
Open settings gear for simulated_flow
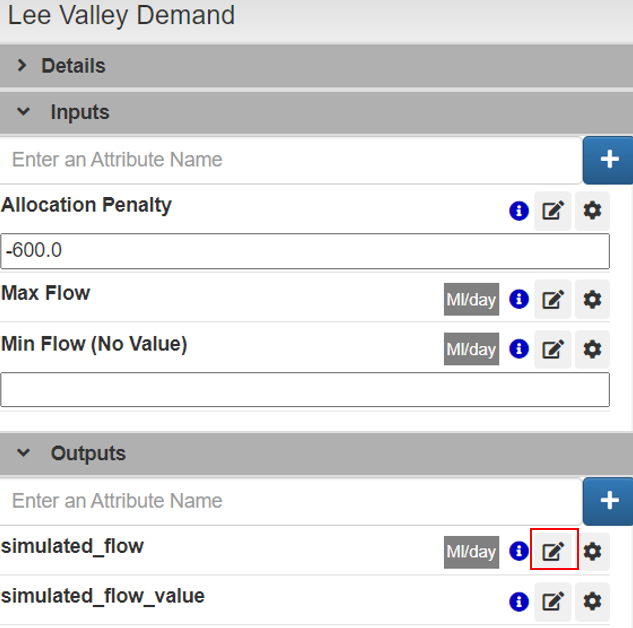(592, 551)
